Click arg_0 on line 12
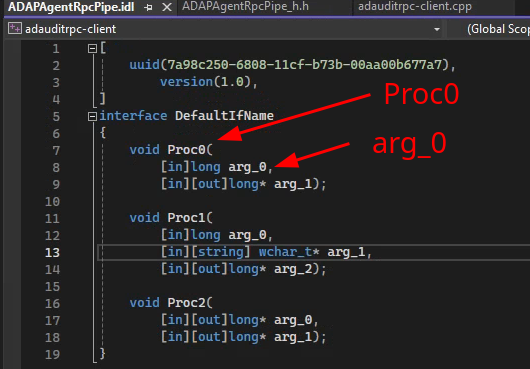Viewport: 530px width, 369px height. (247, 235)
